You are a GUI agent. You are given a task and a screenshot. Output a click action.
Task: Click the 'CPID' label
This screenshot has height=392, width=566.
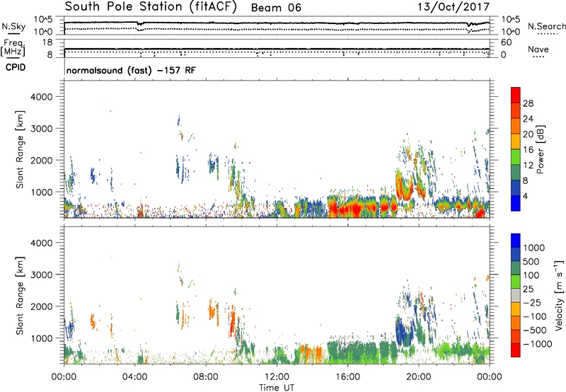(16, 67)
